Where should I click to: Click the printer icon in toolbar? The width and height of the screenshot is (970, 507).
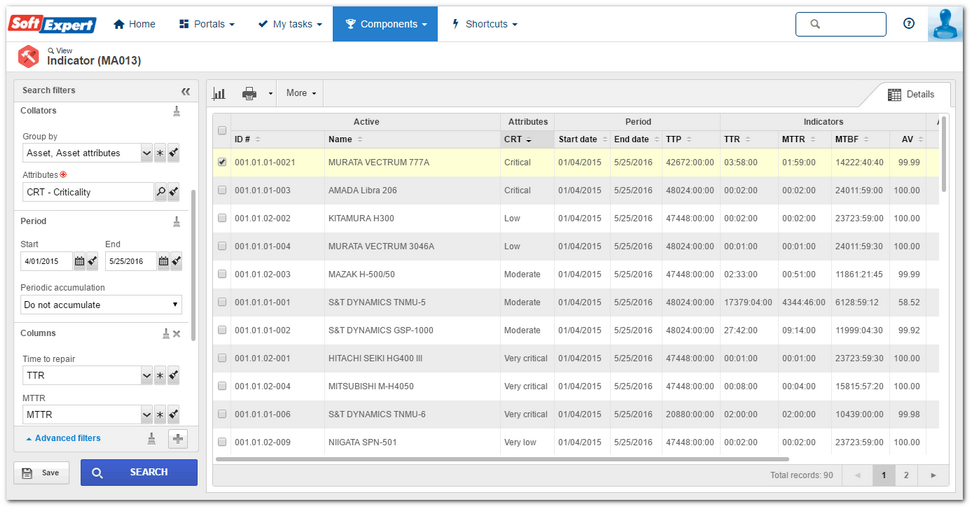coord(249,93)
